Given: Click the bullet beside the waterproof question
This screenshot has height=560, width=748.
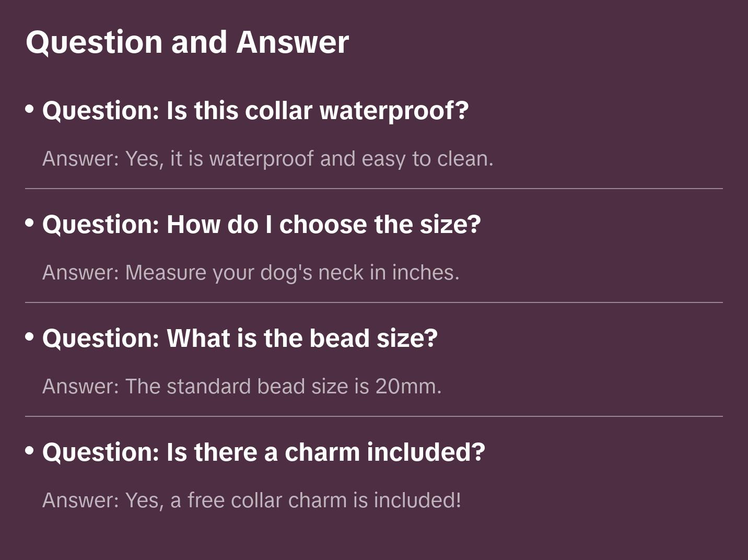Looking at the screenshot, I should (x=30, y=109).
